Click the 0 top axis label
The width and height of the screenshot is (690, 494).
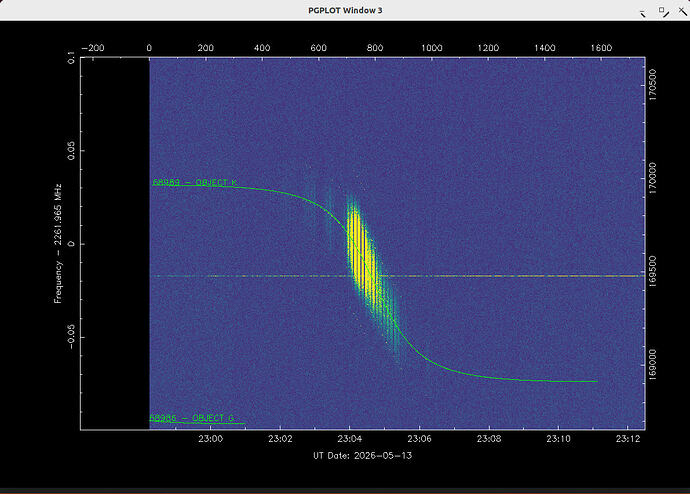pyautogui.click(x=149, y=48)
